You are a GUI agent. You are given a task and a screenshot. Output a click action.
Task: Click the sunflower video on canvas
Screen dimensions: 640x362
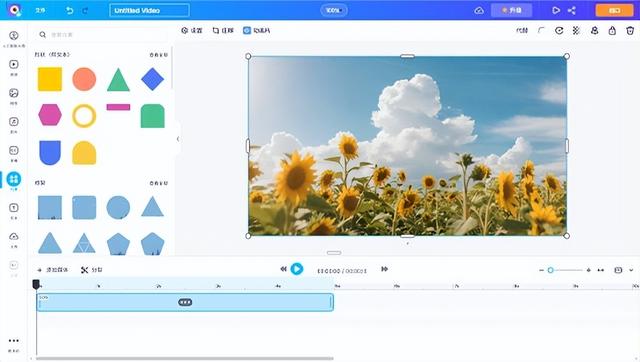[407, 146]
